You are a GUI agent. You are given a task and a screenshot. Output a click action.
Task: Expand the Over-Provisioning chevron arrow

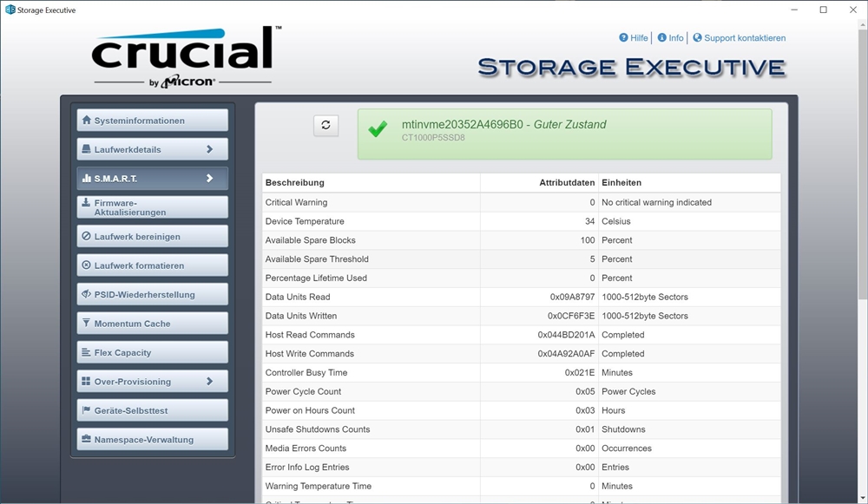tap(209, 381)
